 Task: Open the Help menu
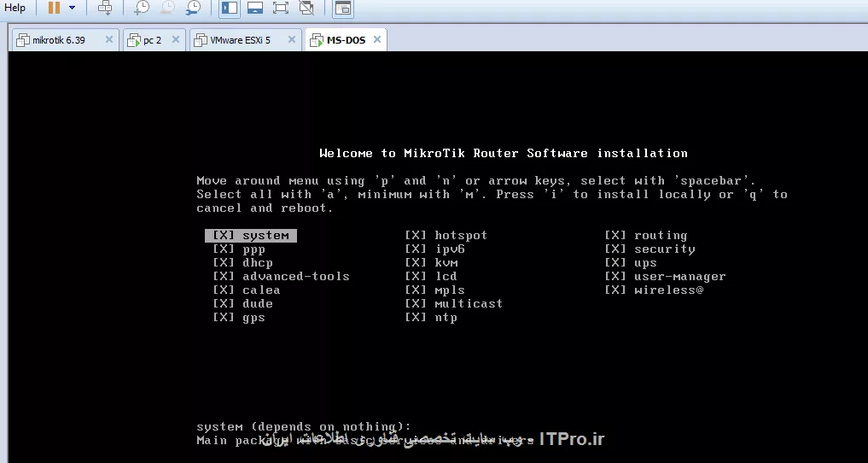pyautogui.click(x=15, y=8)
